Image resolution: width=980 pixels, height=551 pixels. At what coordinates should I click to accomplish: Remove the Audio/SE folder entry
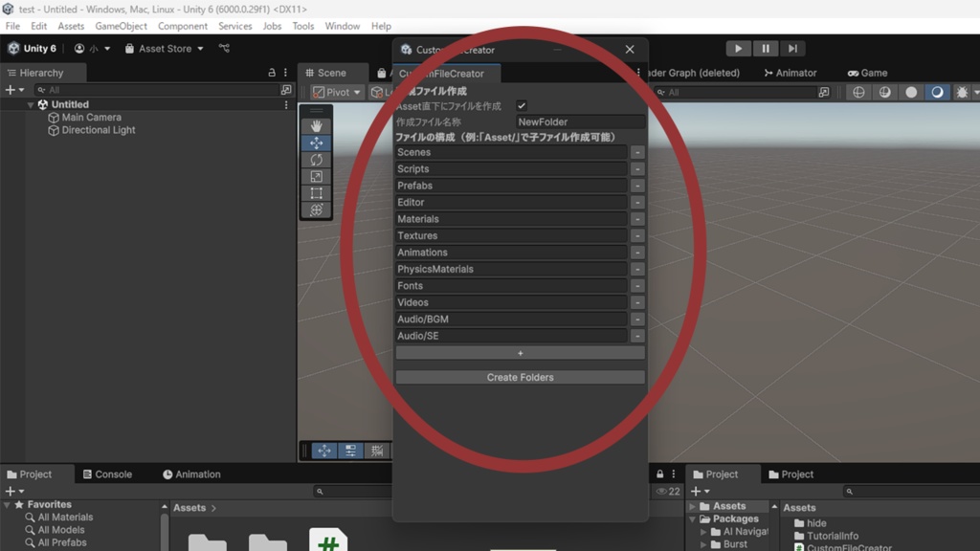coord(636,336)
